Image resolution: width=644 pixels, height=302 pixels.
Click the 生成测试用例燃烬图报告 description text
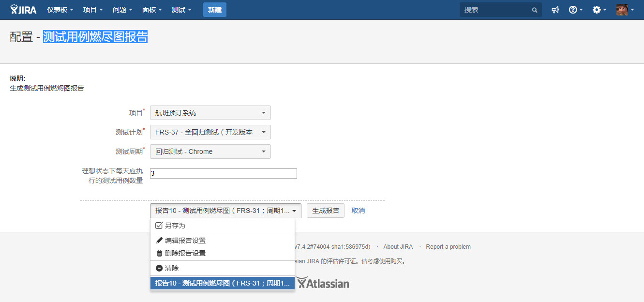click(x=47, y=88)
